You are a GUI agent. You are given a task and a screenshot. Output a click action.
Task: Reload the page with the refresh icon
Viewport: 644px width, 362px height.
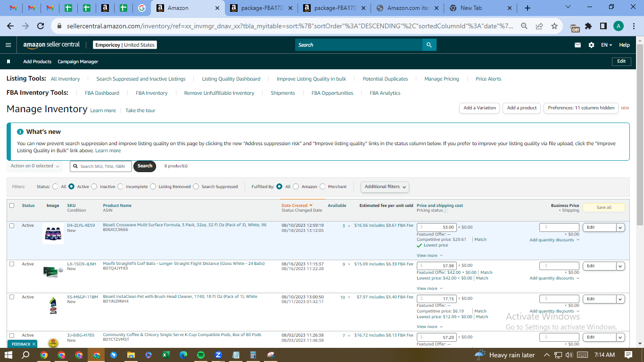pos(41,26)
